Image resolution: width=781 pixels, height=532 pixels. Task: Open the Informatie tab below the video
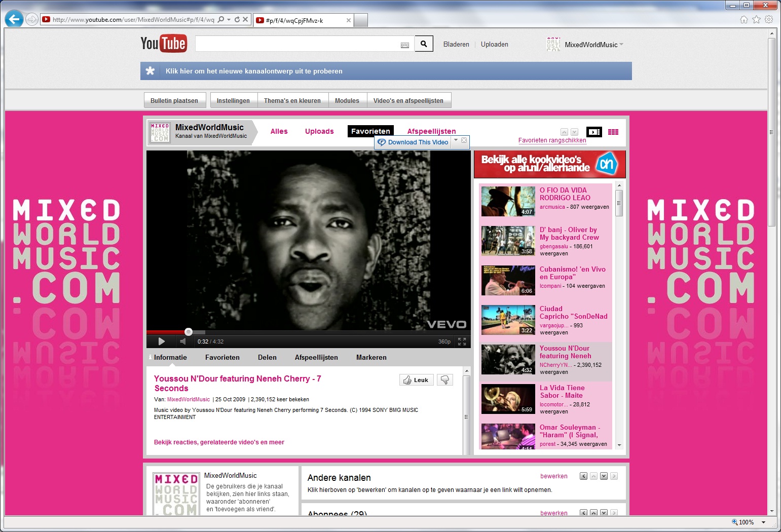point(170,357)
